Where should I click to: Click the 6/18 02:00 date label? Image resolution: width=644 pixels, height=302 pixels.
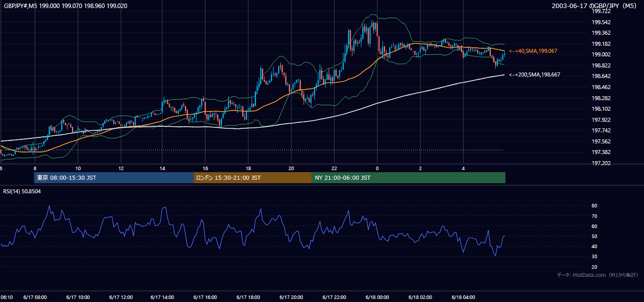click(420, 297)
